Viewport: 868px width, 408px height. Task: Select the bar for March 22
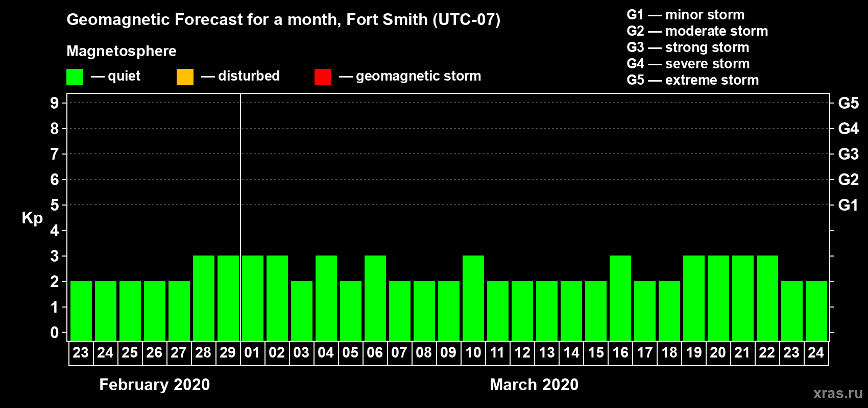click(x=767, y=298)
